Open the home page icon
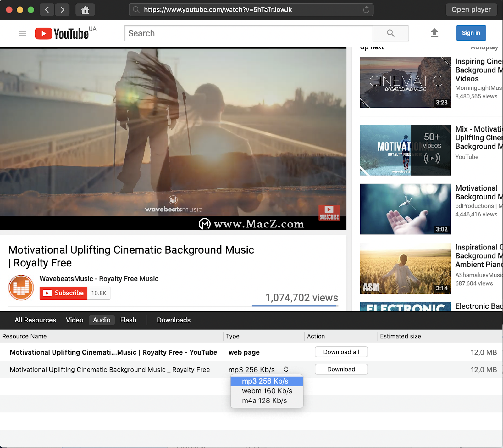The width and height of the screenshot is (503, 448). pos(85,10)
